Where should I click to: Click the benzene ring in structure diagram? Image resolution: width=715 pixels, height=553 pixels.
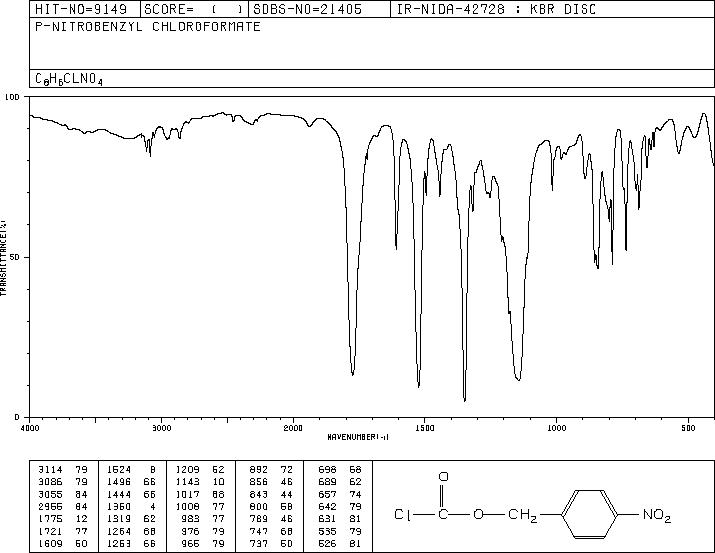pos(590,515)
